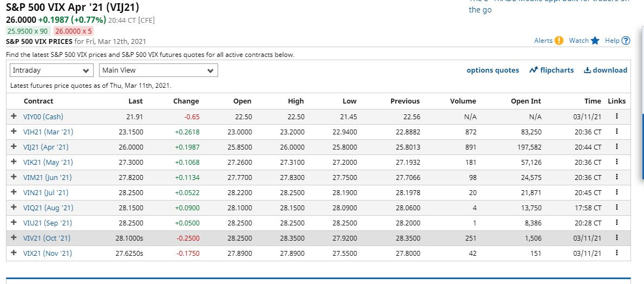Expand the VIH21 (Mar '21) row
Image resolution: width=644 pixels, height=284 pixels.
pos(14,131)
